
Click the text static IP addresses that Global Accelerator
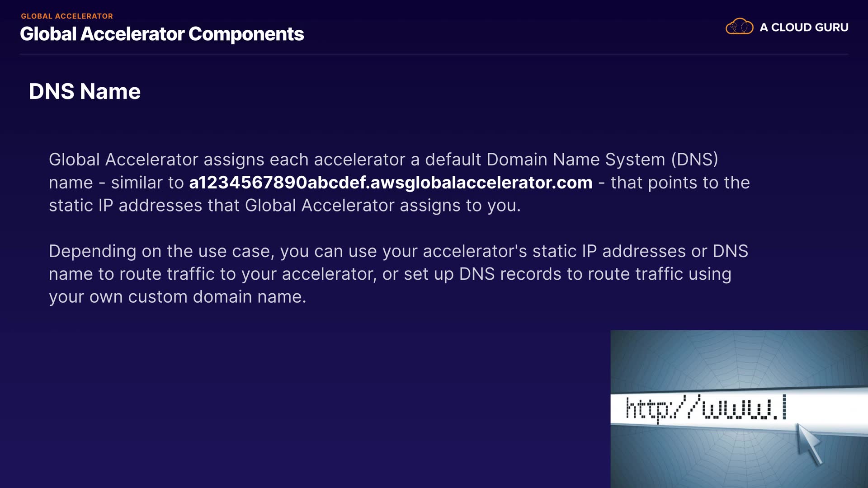222,206
